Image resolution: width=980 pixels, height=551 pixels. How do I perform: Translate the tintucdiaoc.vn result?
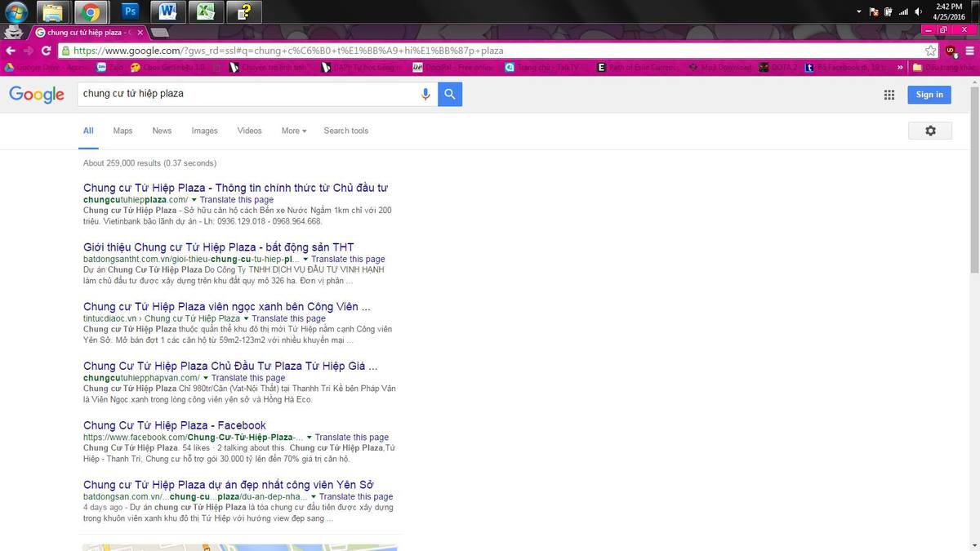coord(288,318)
